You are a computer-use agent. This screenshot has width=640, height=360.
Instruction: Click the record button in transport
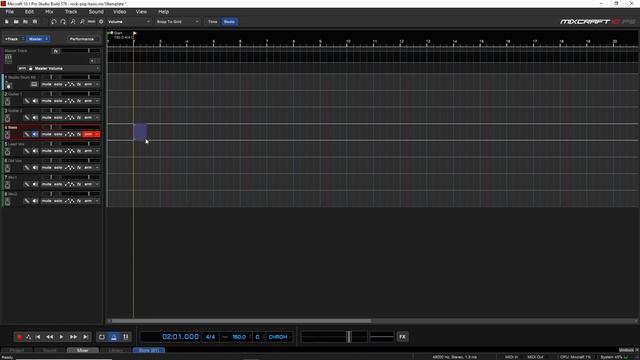click(x=19, y=337)
